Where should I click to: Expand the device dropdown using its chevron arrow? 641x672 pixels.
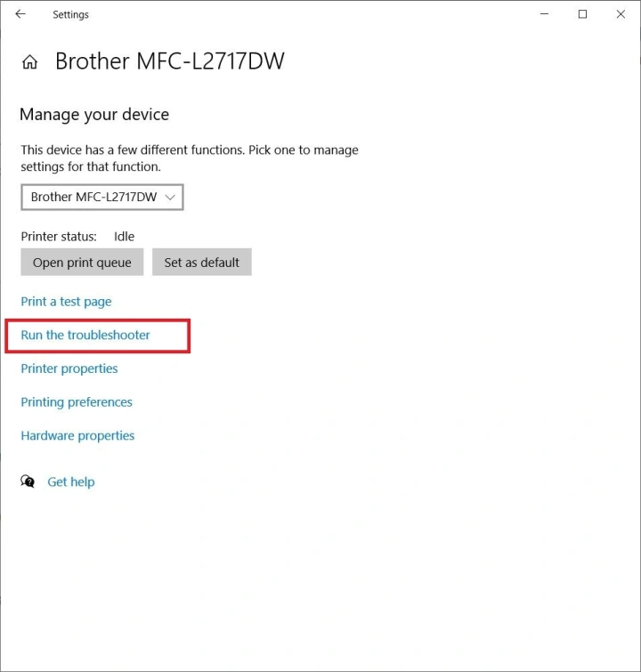point(171,197)
